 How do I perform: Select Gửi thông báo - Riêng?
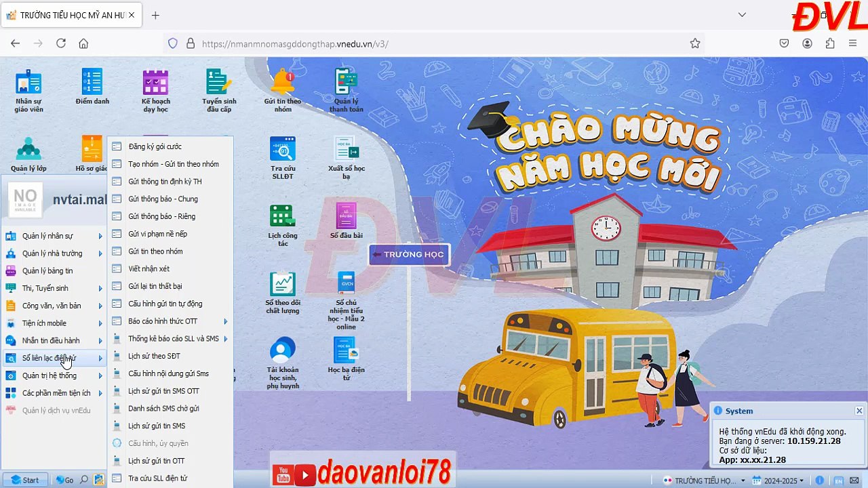coord(170,216)
